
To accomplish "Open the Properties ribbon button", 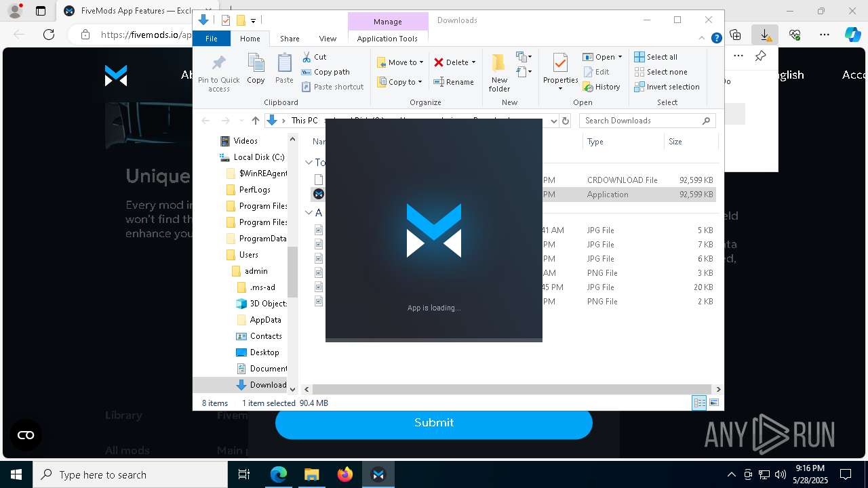I will pos(560,71).
